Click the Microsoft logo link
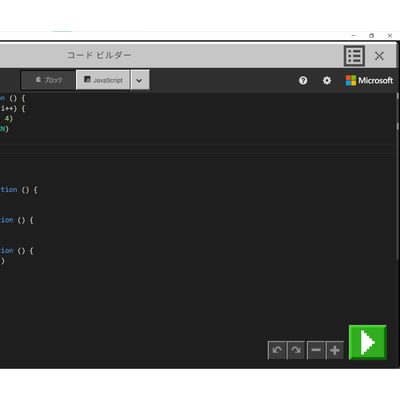The image size is (400, 400). point(369,80)
